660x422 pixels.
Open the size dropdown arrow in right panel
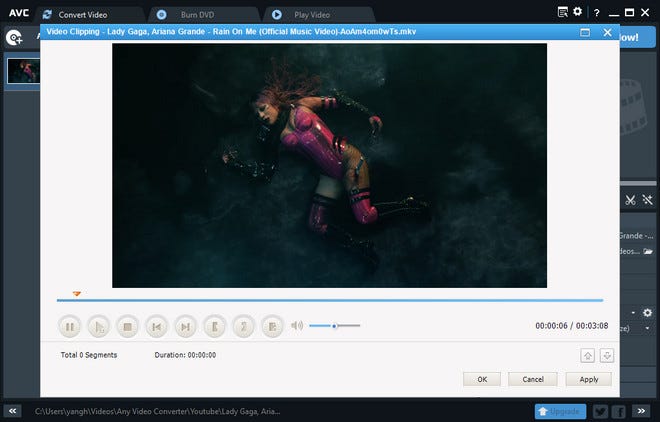647,328
